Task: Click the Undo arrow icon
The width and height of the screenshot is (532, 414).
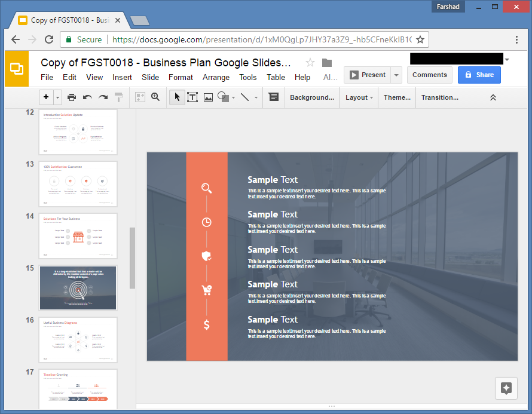Action: tap(87, 97)
